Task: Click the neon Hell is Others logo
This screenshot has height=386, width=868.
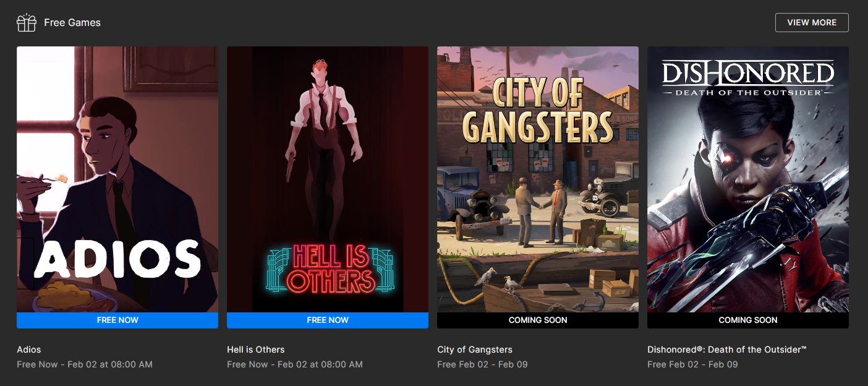Action: [x=330, y=269]
